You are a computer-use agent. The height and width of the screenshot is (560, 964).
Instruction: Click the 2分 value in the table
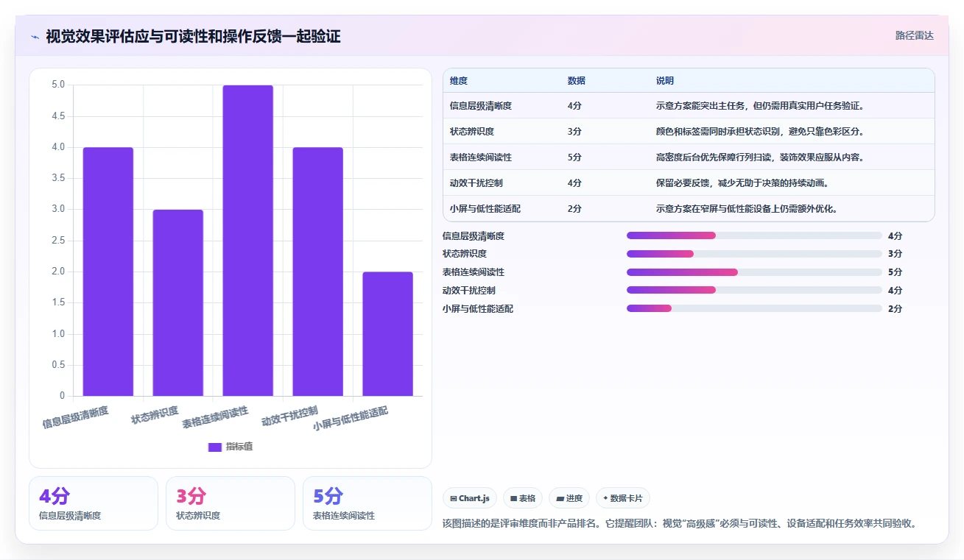[x=574, y=209]
